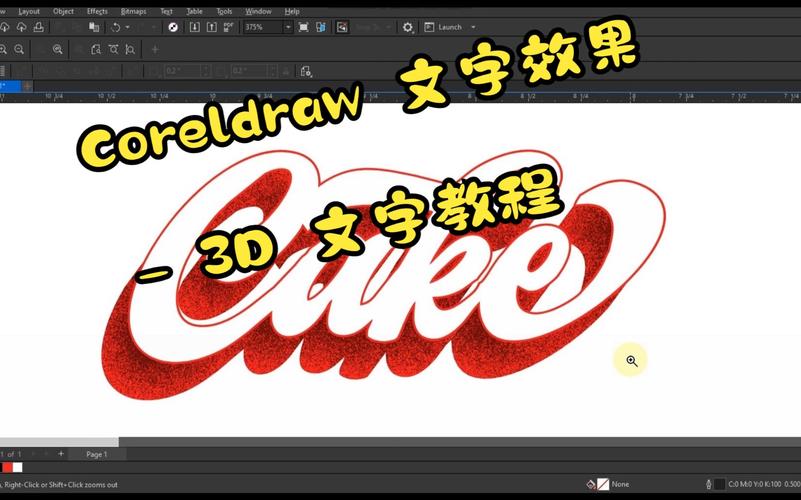Click the "None" fill label in status bar
The height and width of the screenshot is (500, 801).
tap(620, 484)
